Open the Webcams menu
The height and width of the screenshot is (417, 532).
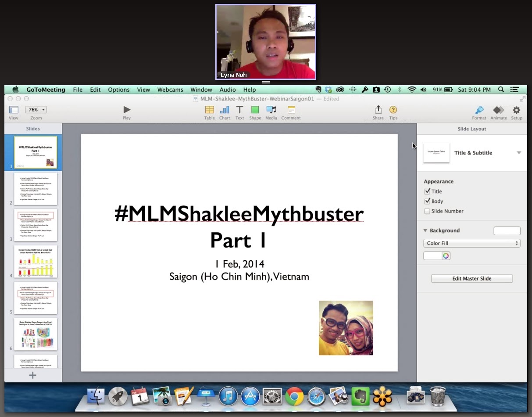point(170,90)
